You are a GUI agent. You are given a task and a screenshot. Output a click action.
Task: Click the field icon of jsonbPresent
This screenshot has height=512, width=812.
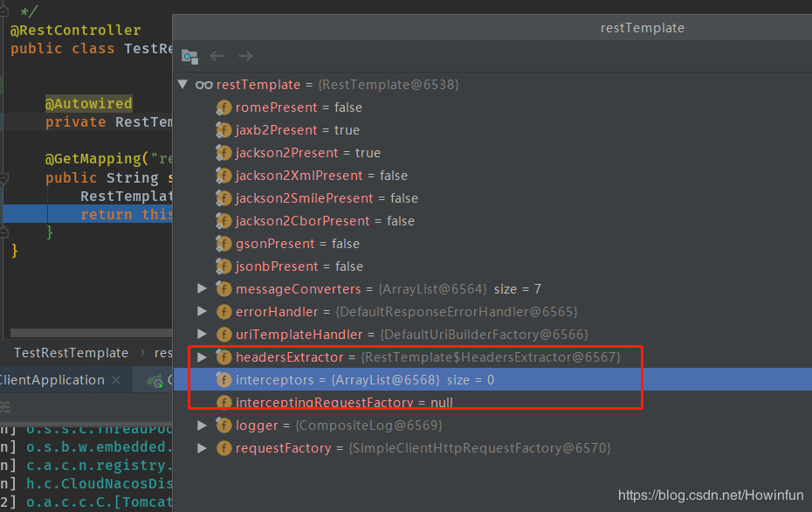pos(224,266)
